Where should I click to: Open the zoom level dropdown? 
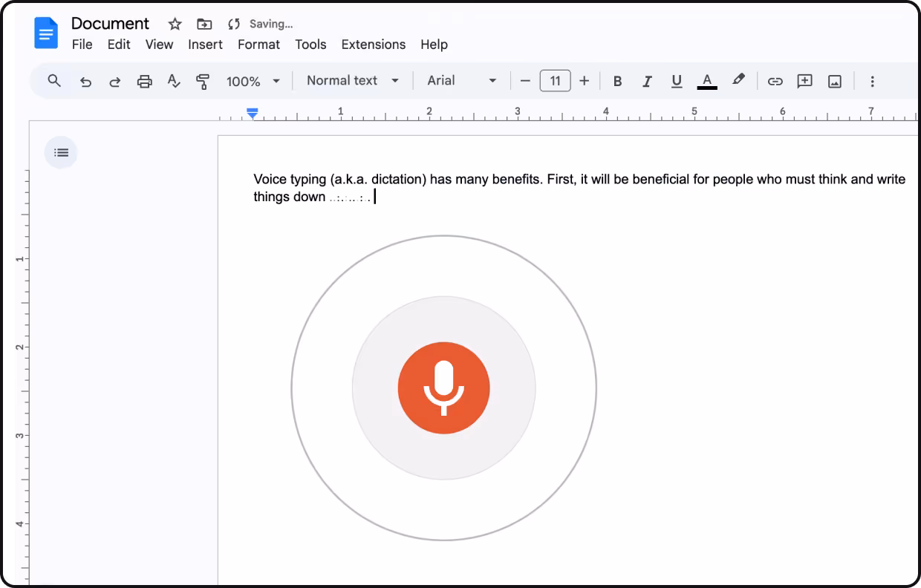[x=254, y=81]
